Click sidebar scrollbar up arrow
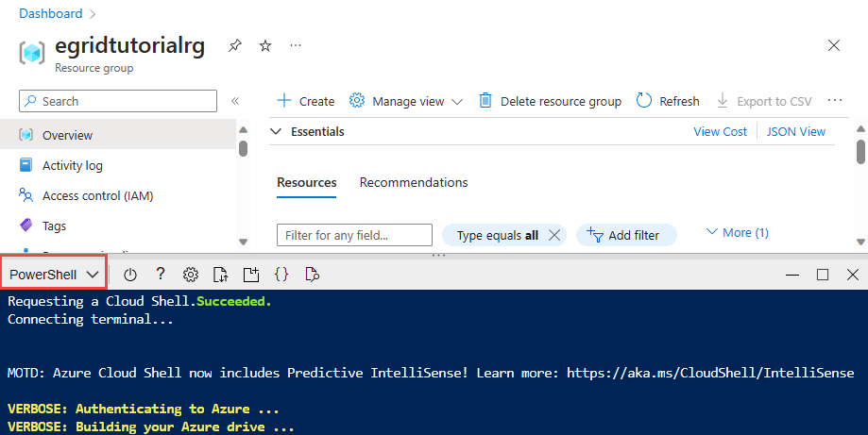 pyautogui.click(x=243, y=130)
